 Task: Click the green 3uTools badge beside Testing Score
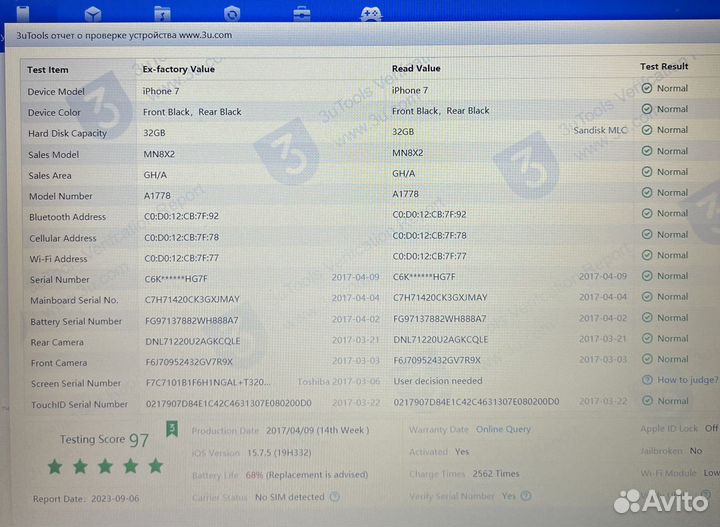(171, 428)
